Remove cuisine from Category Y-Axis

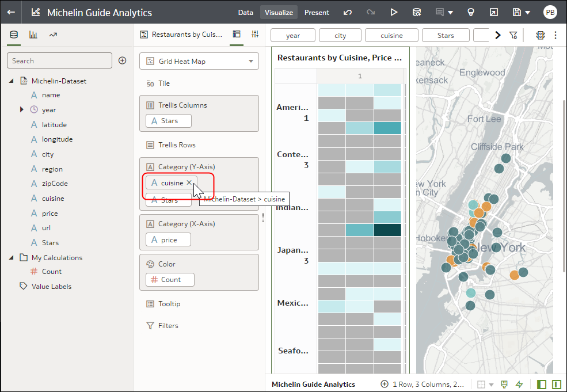189,182
